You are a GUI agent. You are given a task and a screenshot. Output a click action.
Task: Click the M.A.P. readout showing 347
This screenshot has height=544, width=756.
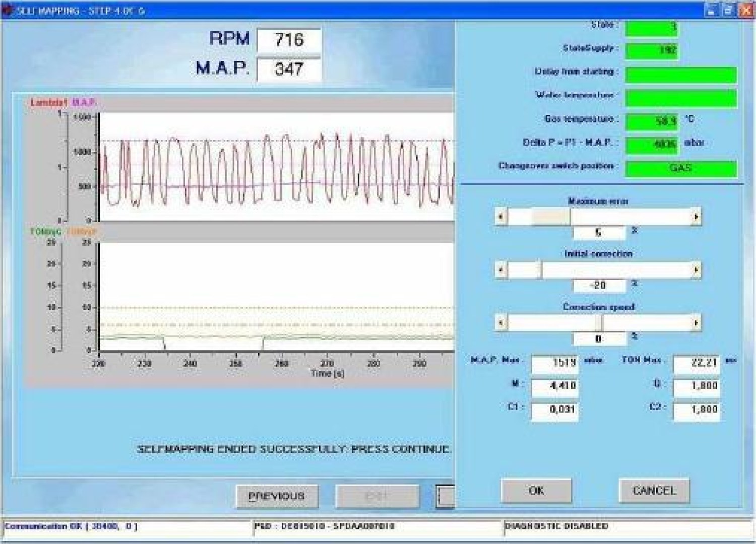(x=289, y=69)
